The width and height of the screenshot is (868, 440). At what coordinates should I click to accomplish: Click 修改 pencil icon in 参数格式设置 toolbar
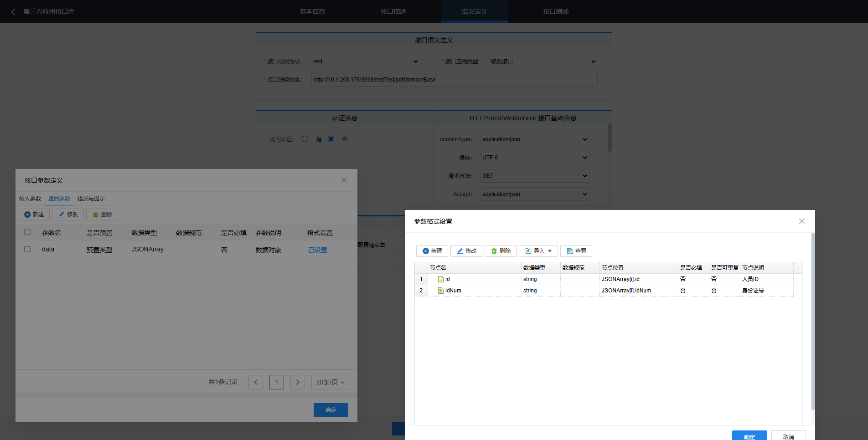point(460,251)
